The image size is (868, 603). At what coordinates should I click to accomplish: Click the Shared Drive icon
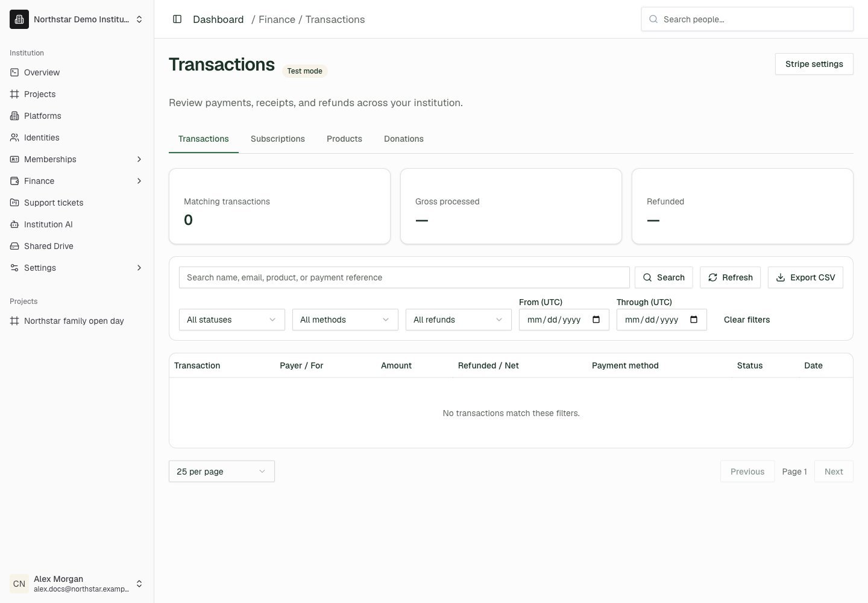(x=14, y=246)
